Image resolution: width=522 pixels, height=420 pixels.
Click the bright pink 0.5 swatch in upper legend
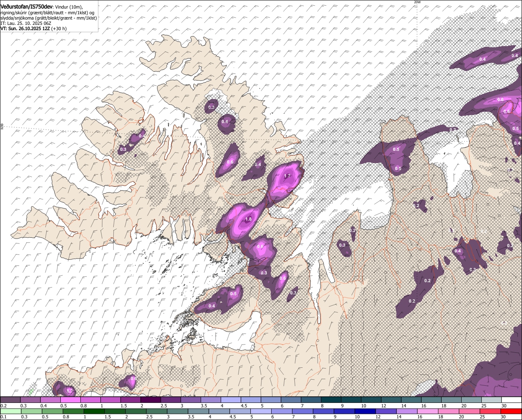[x=71, y=400]
